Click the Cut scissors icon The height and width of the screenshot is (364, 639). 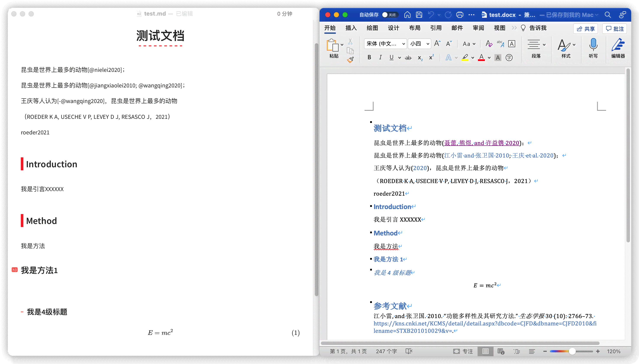click(350, 42)
